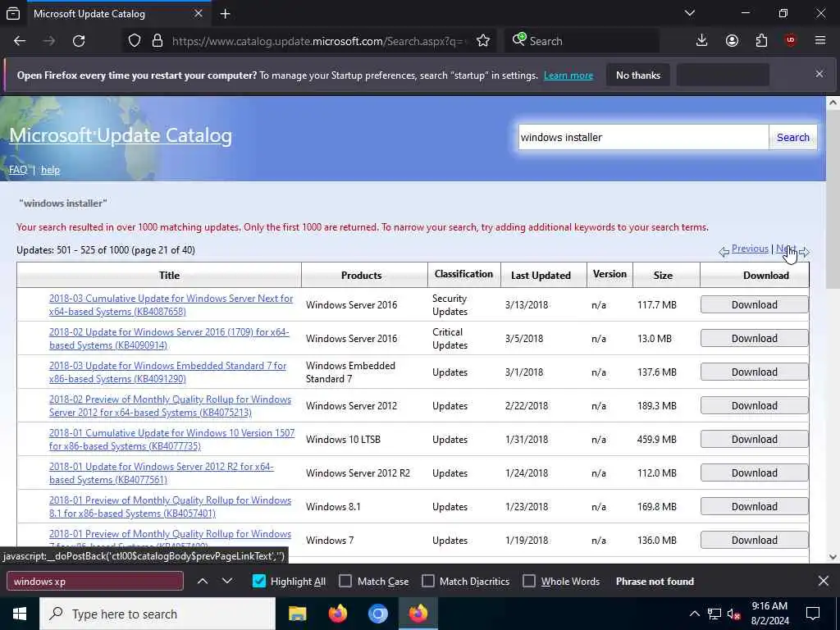This screenshot has height=630, width=840.
Task: Download the KB4090914 update
Action: coord(755,339)
